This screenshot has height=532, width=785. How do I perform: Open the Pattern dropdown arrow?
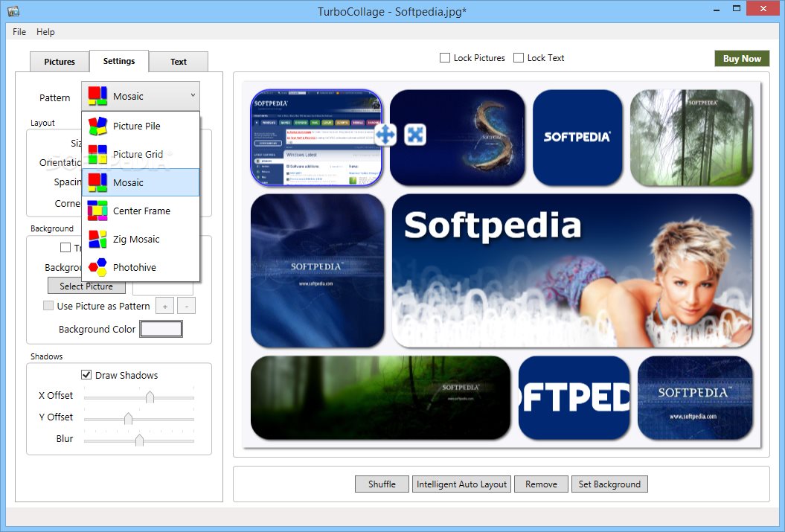[x=193, y=95]
